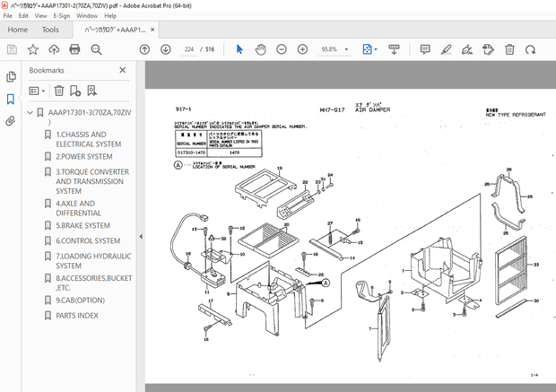
Task: Open the View menu
Action: (40, 16)
